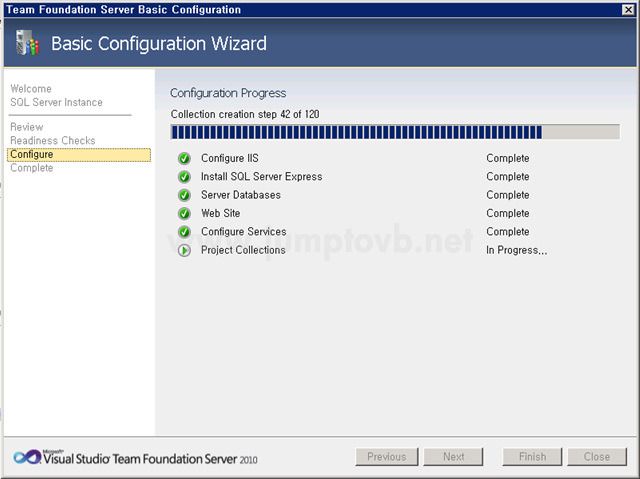Image resolution: width=640 pixels, height=479 pixels.
Task: Select the highlighted Configure step
Action: (x=79, y=155)
